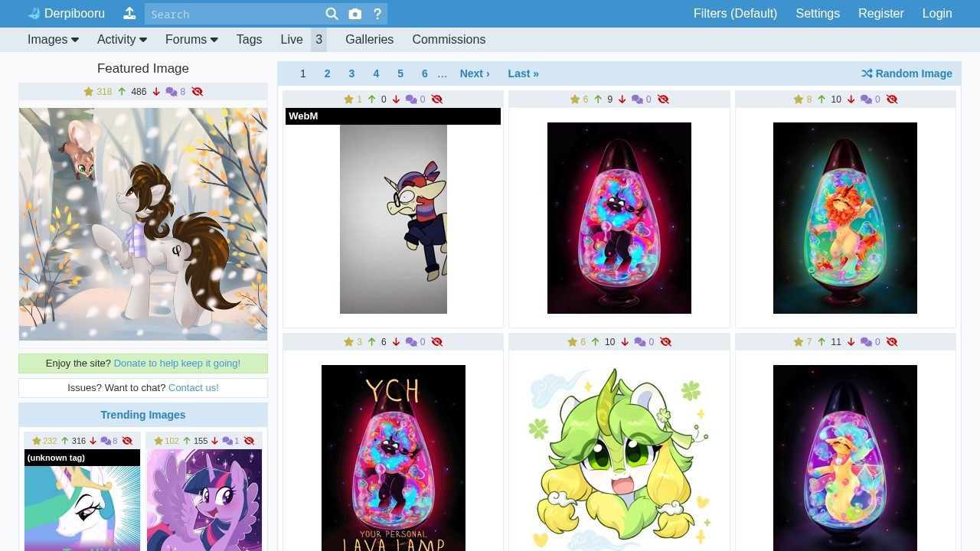Open the Derpibooru home logo

tap(66, 14)
